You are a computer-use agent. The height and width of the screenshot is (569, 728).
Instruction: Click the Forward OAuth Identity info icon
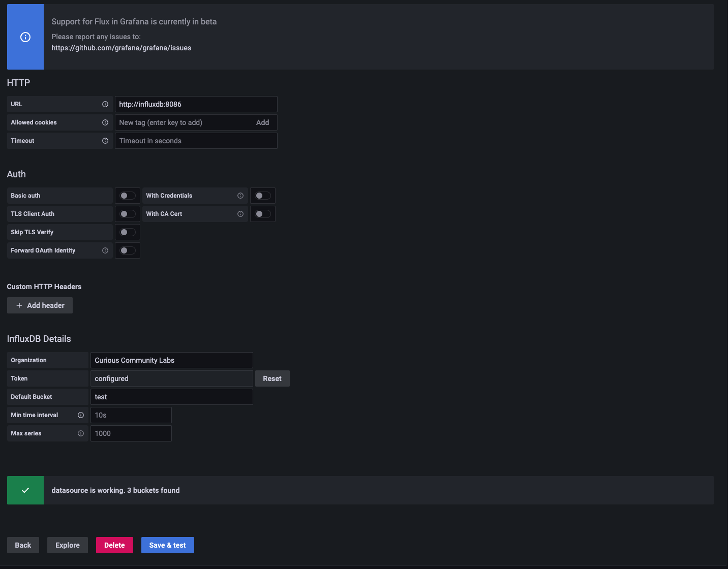tap(105, 250)
